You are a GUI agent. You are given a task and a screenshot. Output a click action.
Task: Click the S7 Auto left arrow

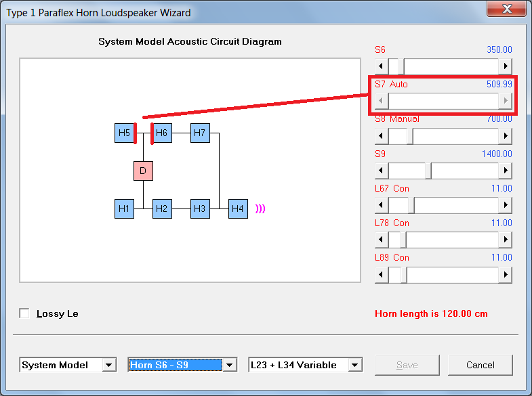click(x=382, y=101)
